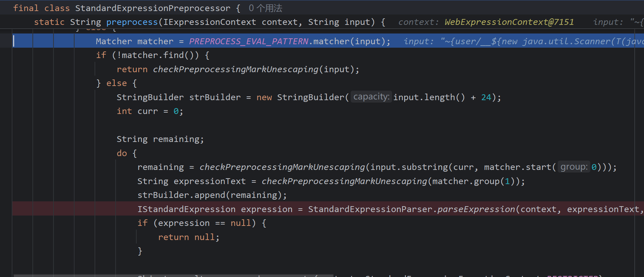Click the "final class" keywords

(41, 8)
